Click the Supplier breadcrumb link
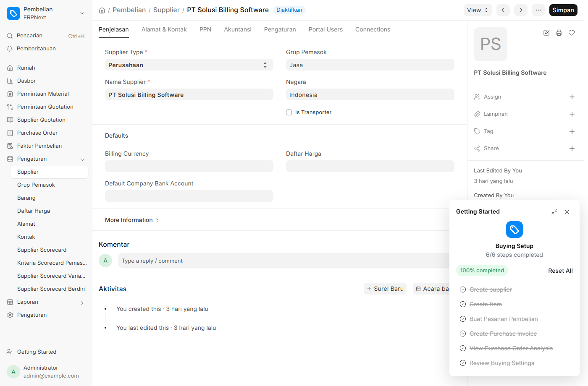Viewport: 588px width, 386px height. tap(166, 10)
